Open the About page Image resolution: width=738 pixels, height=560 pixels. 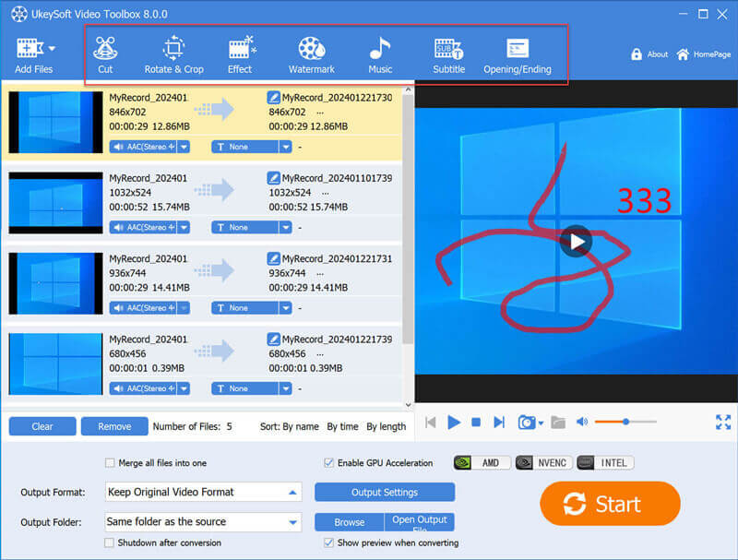pos(650,54)
